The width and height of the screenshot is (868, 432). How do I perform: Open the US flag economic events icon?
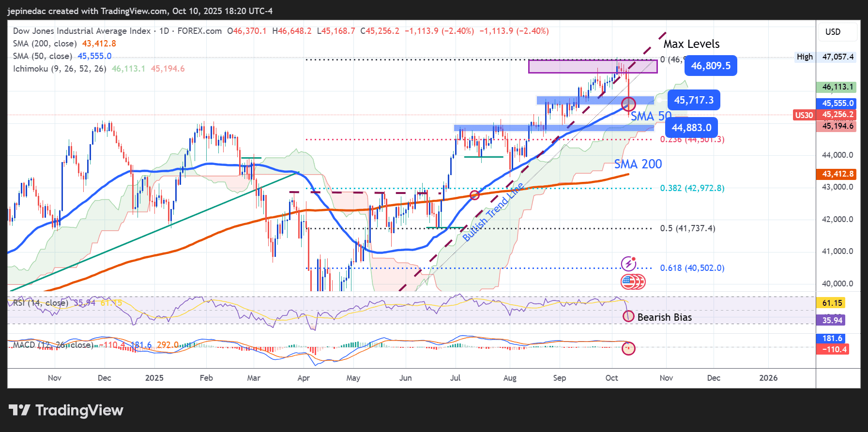(x=629, y=282)
